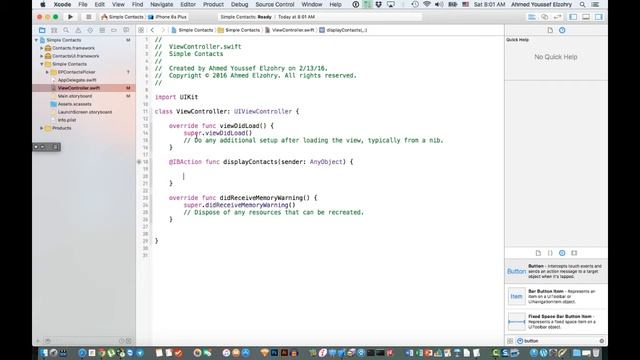Expand the Products folder
Screen dimensions: 640x360
coord(42,128)
